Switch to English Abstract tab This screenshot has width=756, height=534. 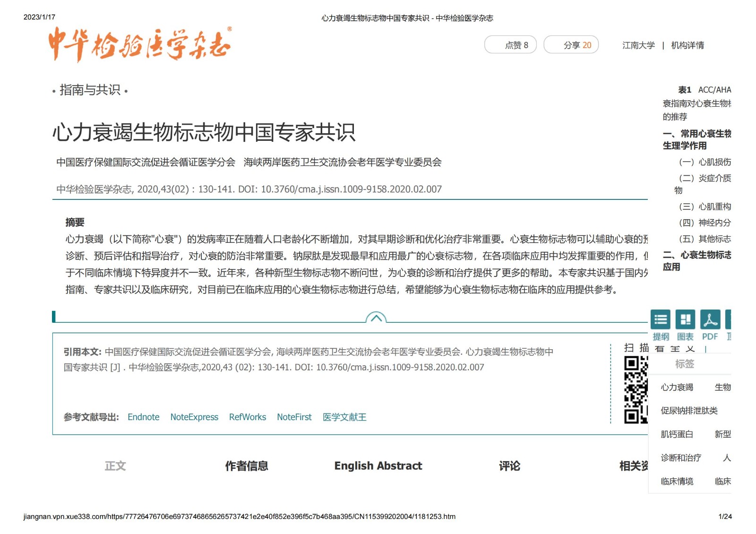click(x=378, y=466)
